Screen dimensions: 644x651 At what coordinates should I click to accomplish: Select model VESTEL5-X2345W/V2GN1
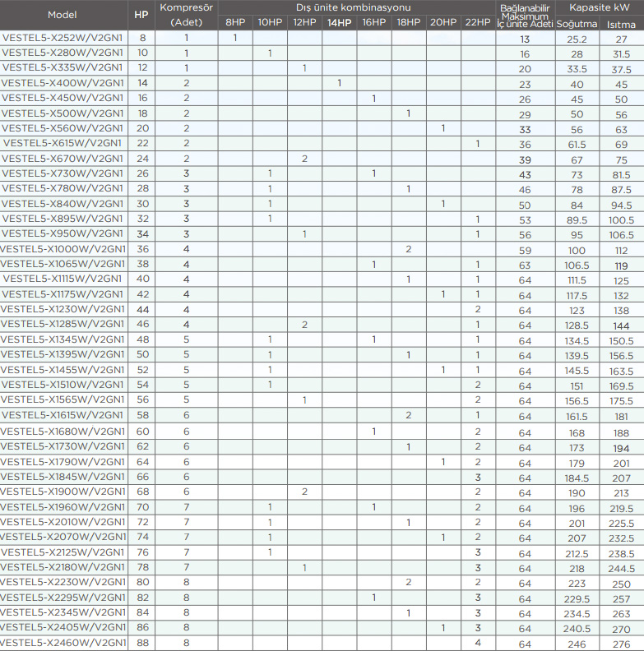point(63,612)
